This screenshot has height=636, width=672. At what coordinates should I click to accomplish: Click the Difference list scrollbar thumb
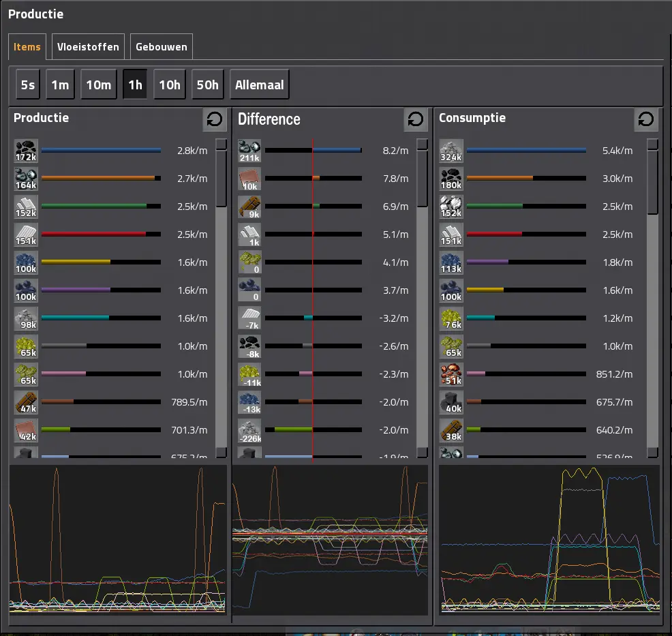[422, 178]
